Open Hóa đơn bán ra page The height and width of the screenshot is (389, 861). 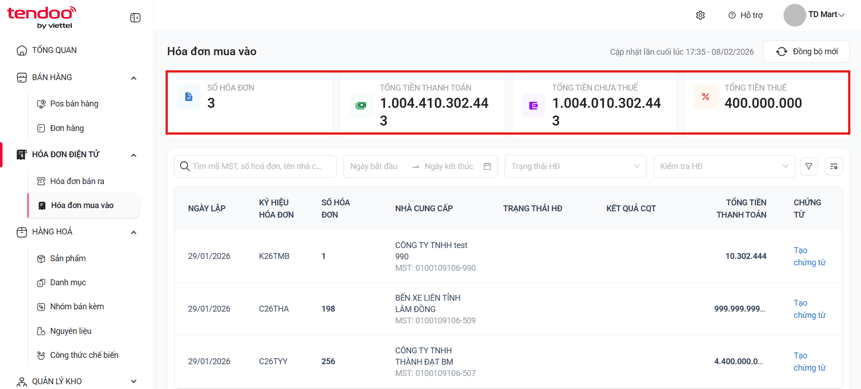tap(77, 181)
